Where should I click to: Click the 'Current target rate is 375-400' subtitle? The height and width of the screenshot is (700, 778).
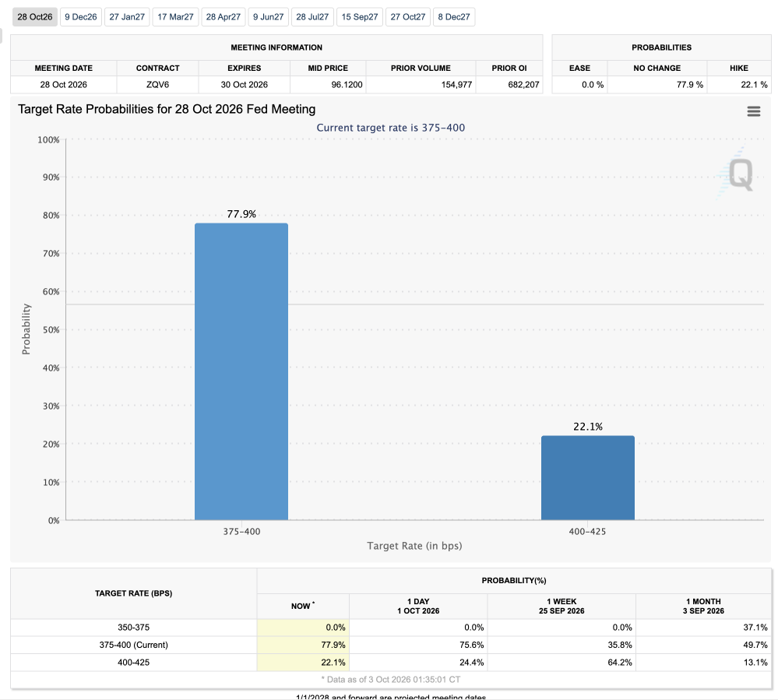[390, 128]
